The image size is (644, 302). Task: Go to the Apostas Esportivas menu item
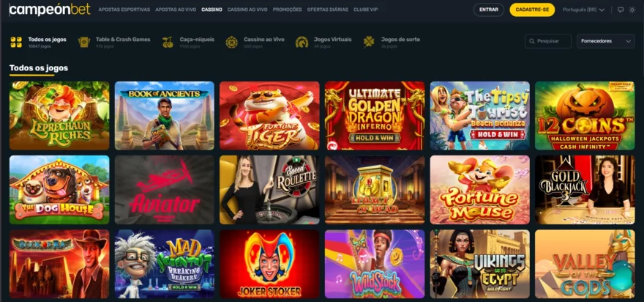tap(124, 10)
